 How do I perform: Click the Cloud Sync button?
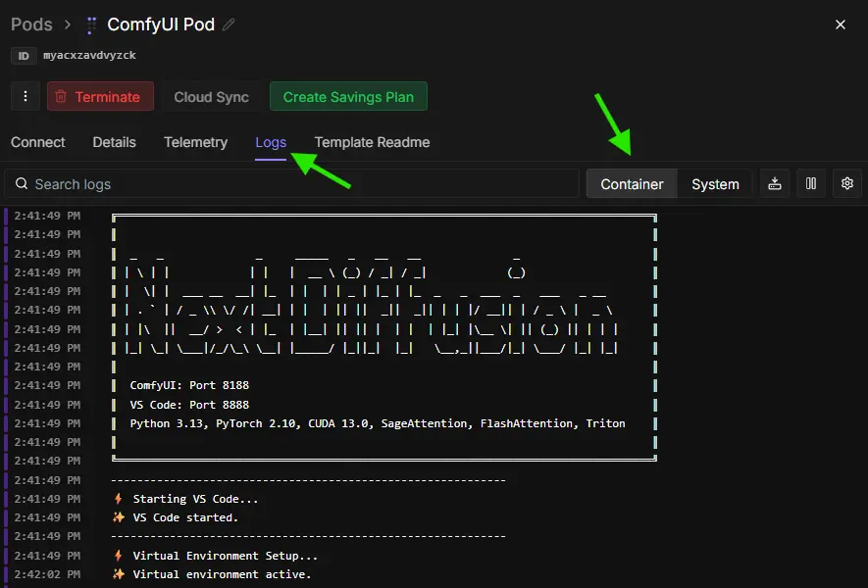click(211, 97)
